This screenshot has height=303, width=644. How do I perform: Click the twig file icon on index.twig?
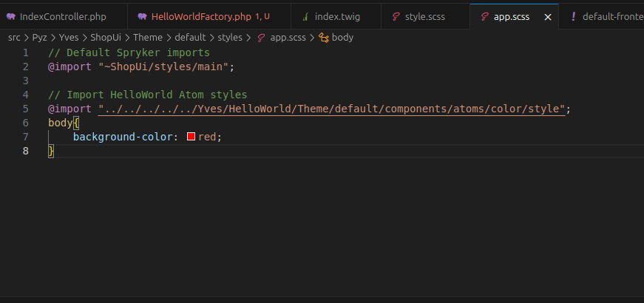pos(305,17)
